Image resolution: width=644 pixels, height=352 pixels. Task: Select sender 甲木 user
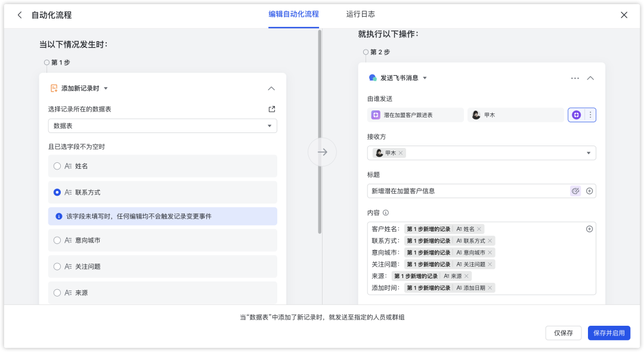pyautogui.click(x=515, y=115)
